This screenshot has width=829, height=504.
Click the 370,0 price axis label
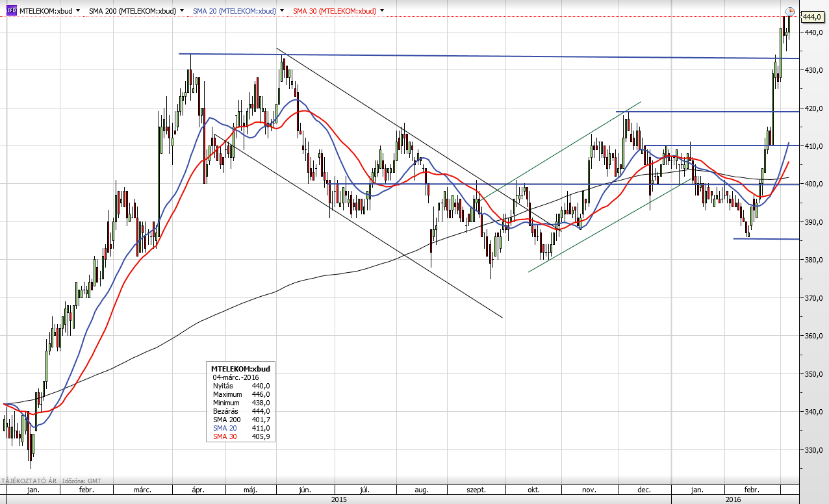pyautogui.click(x=814, y=298)
